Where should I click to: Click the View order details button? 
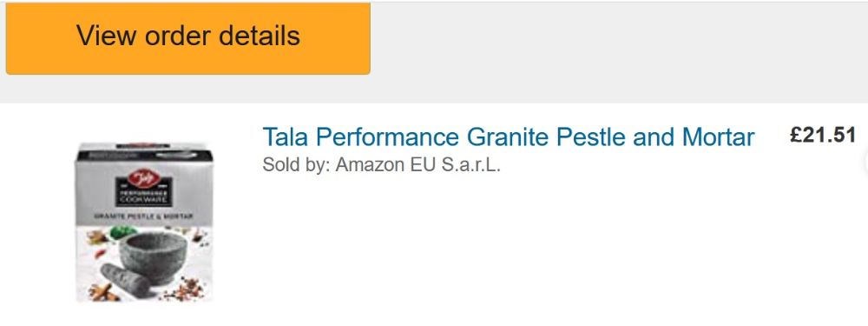187,37
